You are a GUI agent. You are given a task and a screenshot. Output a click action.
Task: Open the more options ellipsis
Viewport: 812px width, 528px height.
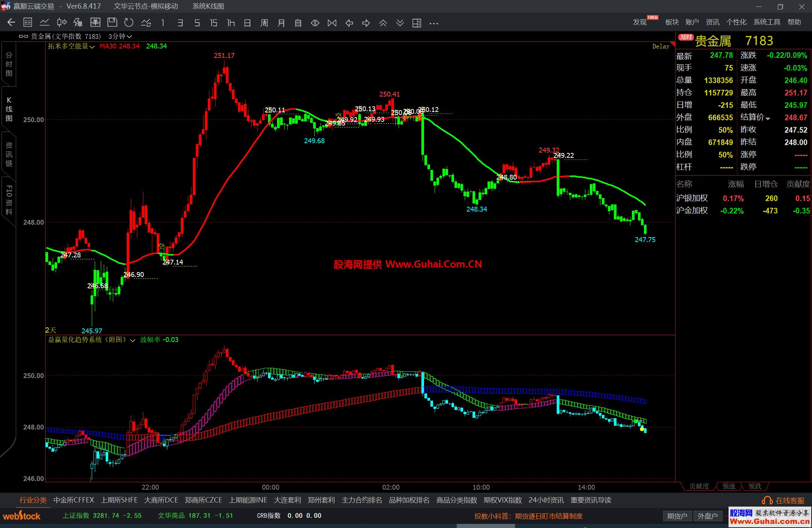(434, 23)
